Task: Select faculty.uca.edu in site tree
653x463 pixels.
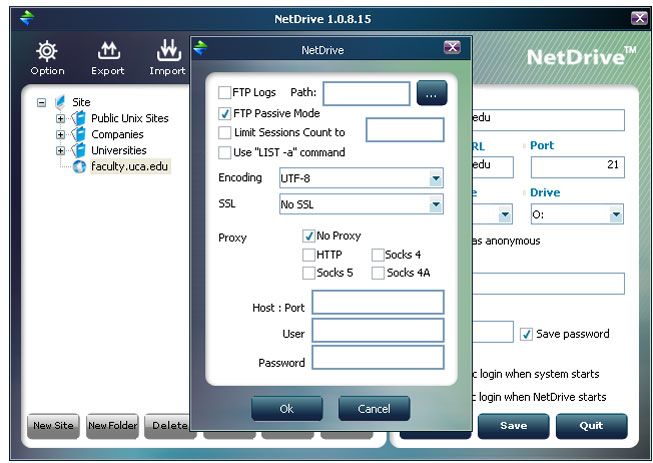Action: [130, 167]
